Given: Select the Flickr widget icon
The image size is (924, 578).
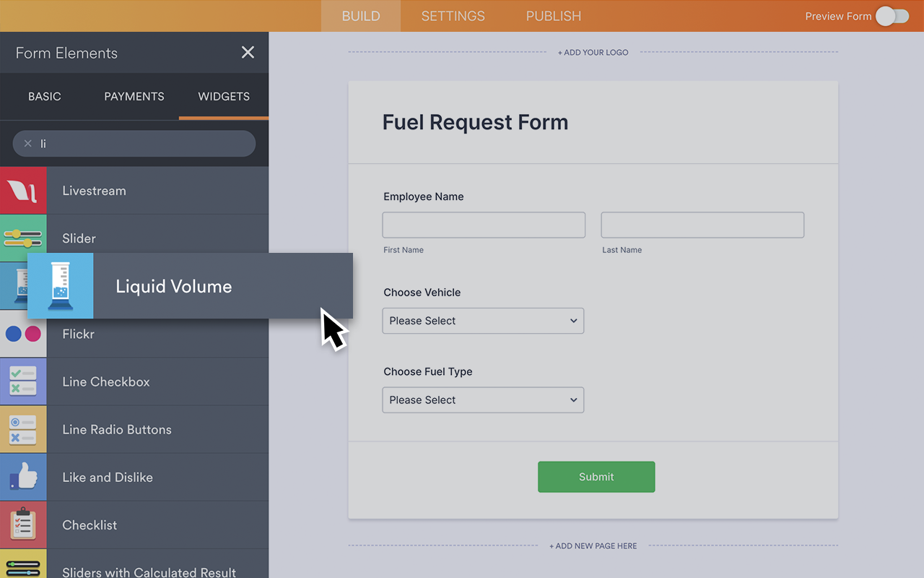Looking at the screenshot, I should [23, 334].
